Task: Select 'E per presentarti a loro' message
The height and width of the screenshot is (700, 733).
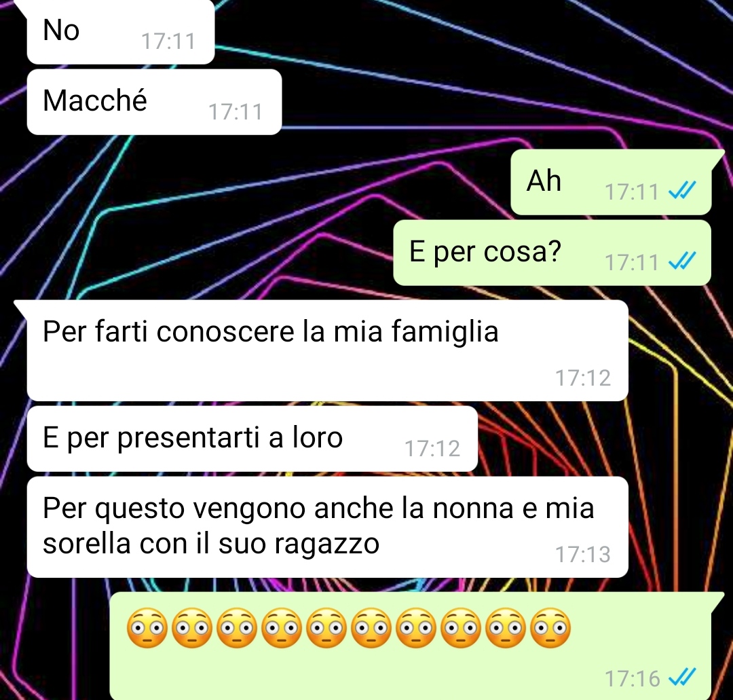Action: click(x=252, y=439)
